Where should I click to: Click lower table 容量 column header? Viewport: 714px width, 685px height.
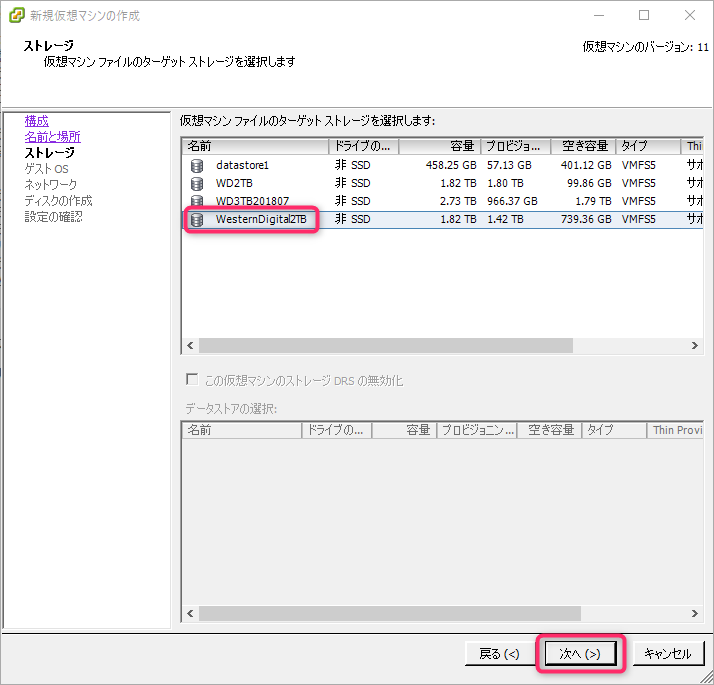point(404,430)
